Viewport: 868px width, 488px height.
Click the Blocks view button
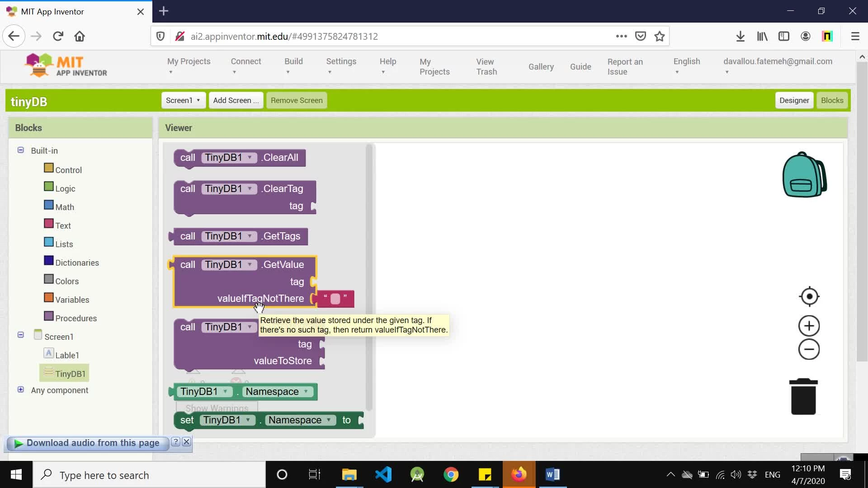pyautogui.click(x=832, y=100)
